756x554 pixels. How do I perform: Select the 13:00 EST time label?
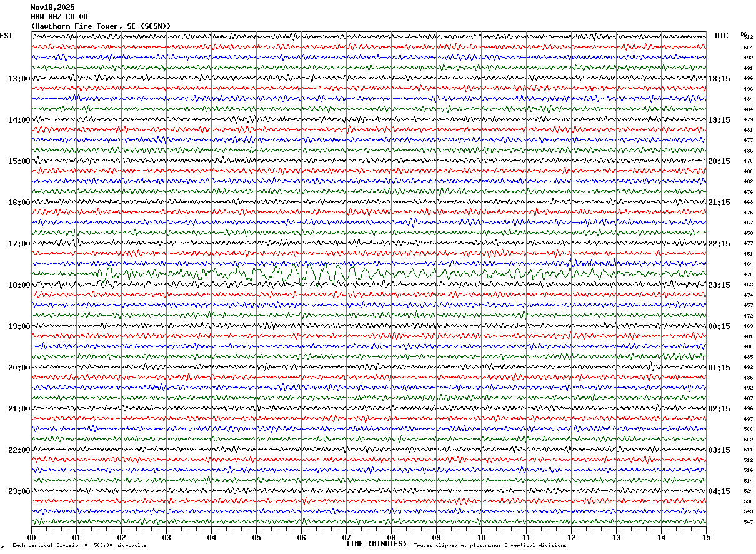pyautogui.click(x=19, y=79)
